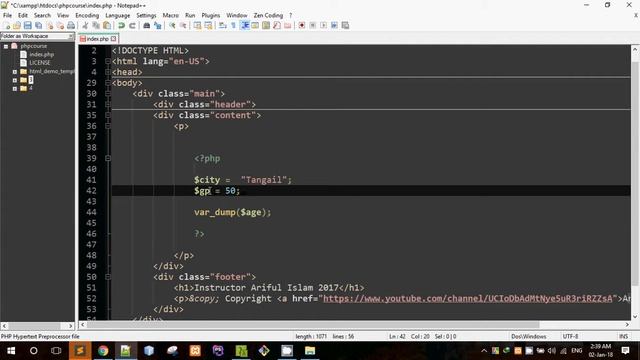Click Dos\Windows line ending status entry
Screen dimensions: 640x360
529,337
